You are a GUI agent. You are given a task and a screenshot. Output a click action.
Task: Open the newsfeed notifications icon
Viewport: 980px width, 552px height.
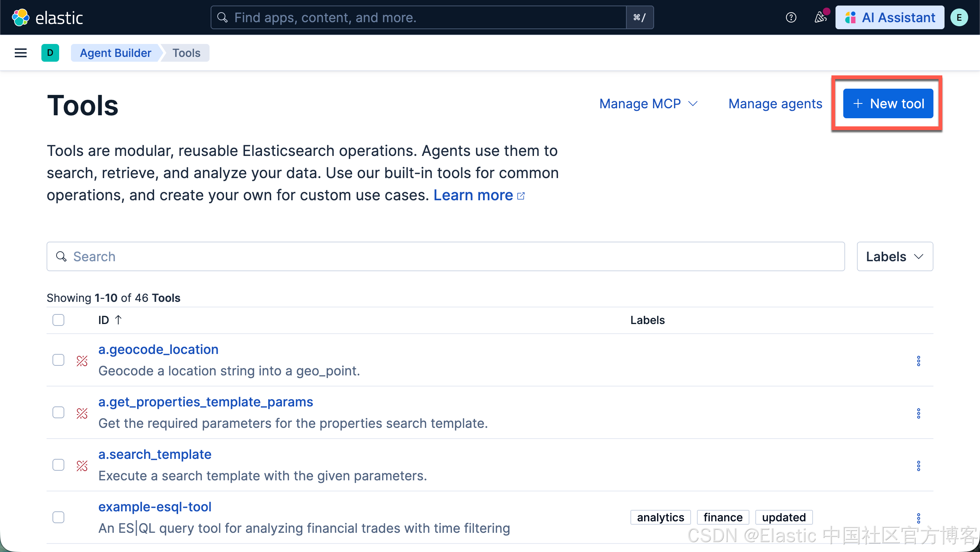820,17
